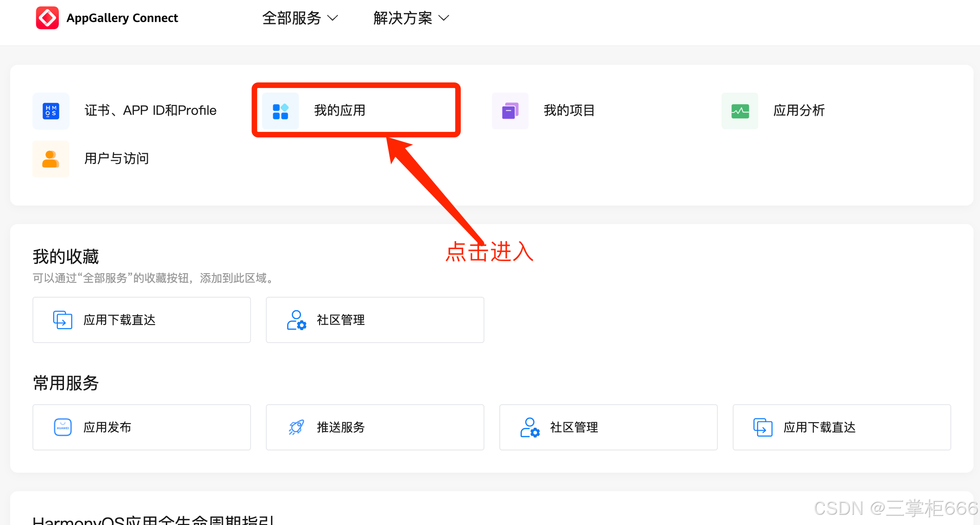
Task: Click 社区管理 icon in 常用服务
Action: click(x=530, y=427)
